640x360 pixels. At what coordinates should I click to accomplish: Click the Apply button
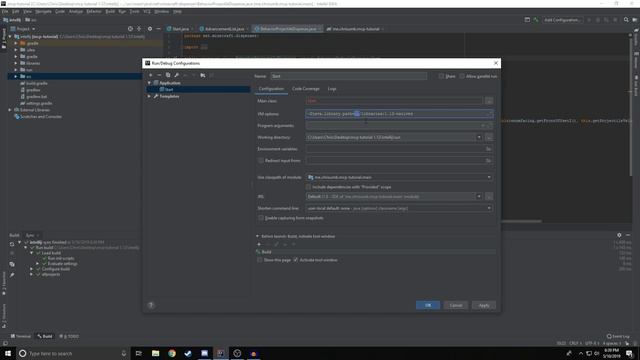(x=484, y=305)
